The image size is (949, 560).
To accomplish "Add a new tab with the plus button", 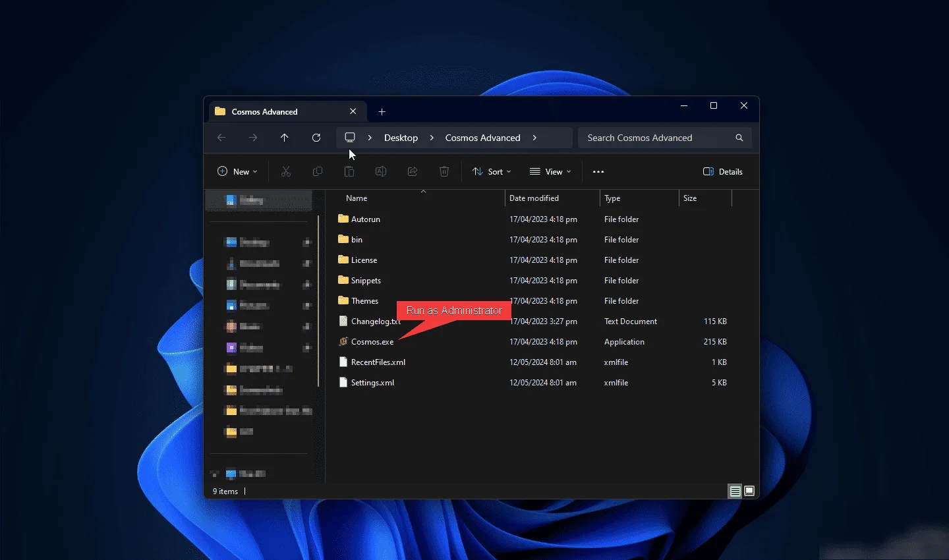I will 382,111.
